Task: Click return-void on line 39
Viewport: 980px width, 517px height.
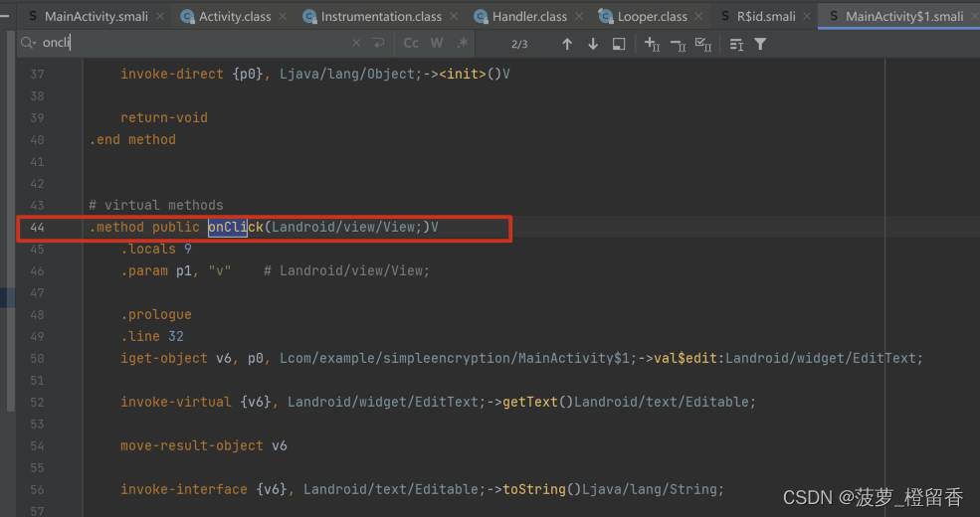Action: coord(164,117)
